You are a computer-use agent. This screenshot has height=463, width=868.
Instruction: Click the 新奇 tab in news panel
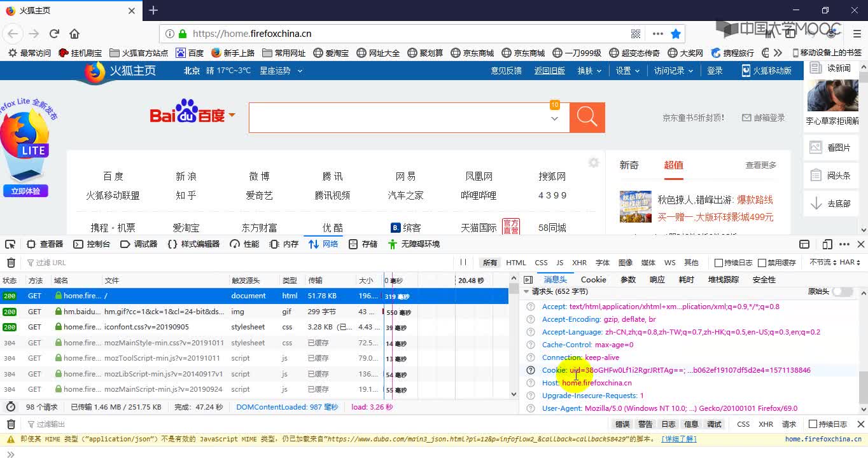click(x=629, y=165)
